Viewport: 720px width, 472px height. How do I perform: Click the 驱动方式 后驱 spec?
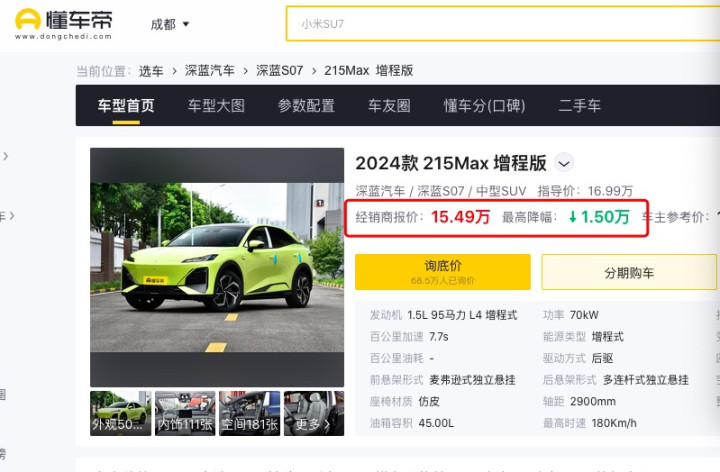pos(578,358)
